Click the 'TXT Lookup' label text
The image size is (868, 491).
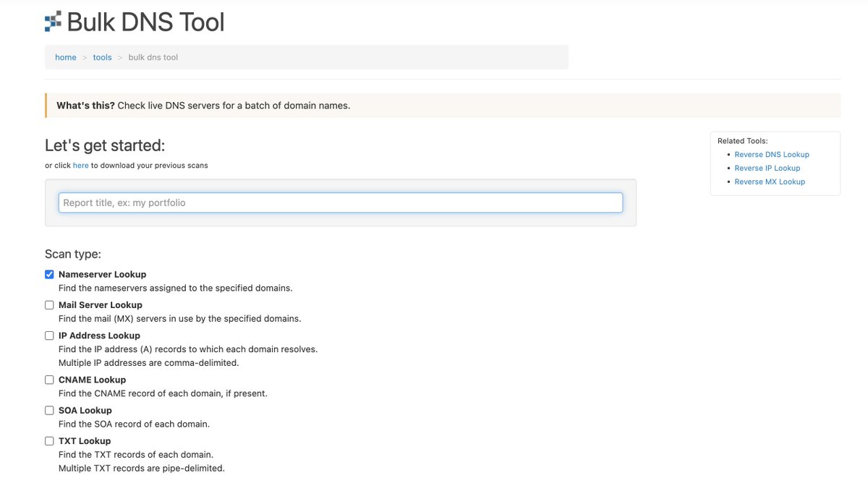pos(85,440)
